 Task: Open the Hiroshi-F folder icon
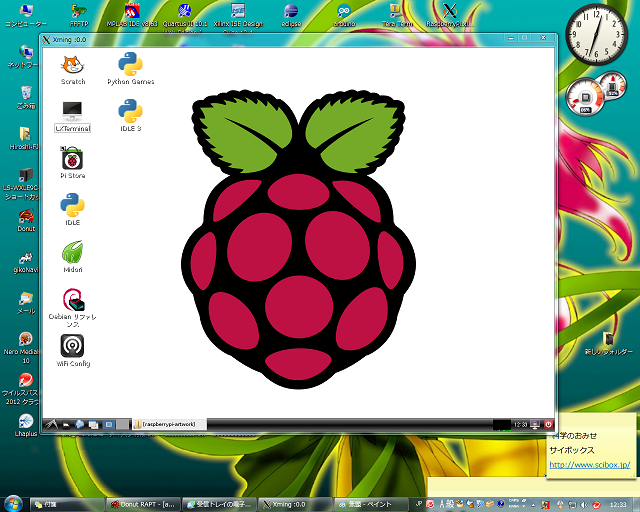tap(24, 138)
